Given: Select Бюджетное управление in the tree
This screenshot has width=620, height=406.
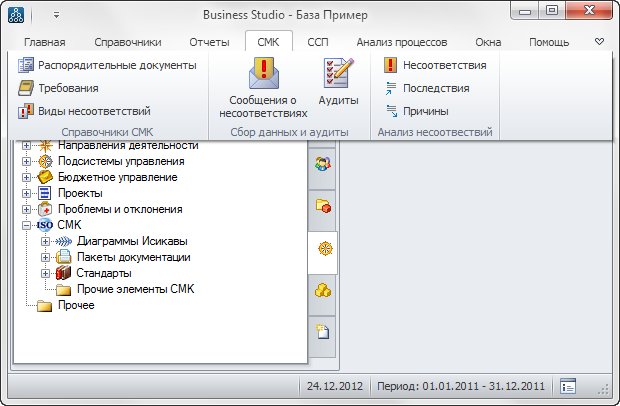Looking at the screenshot, I should coord(117,177).
